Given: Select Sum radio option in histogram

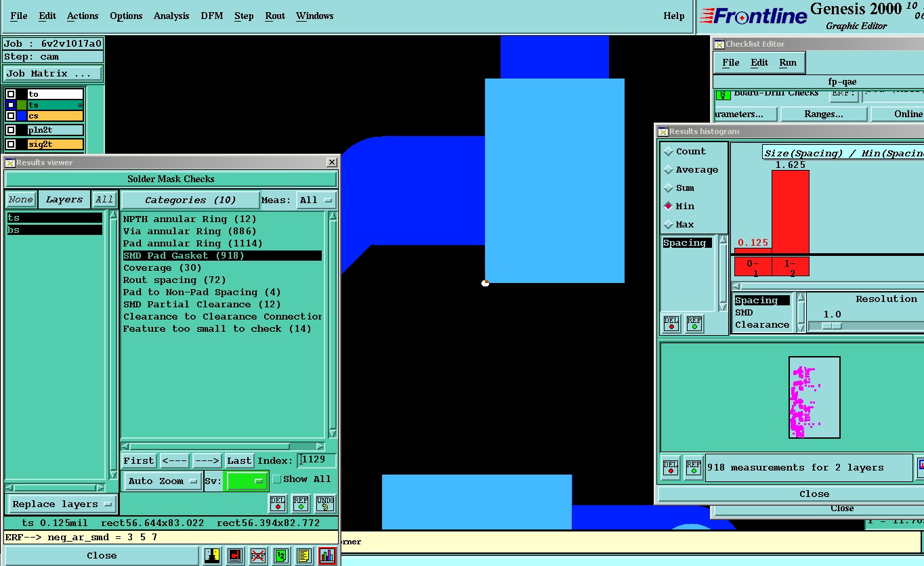Looking at the screenshot, I should (x=669, y=188).
